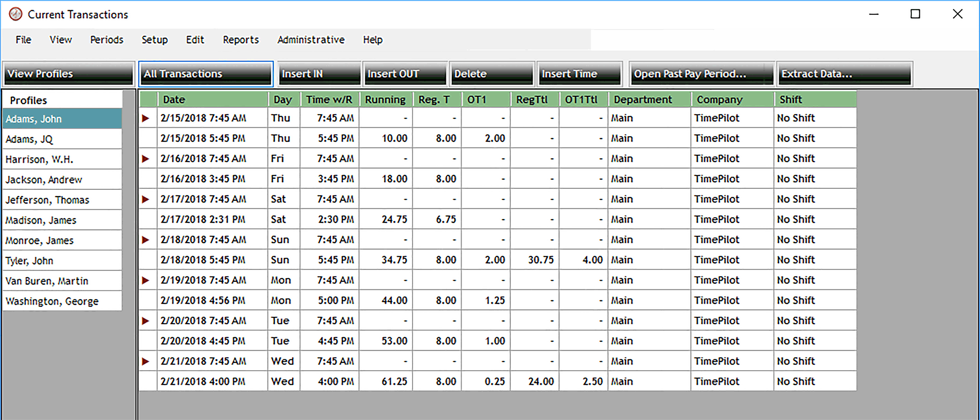Choose Van Buren, Martin from the Profiles list
980x420 pixels.
[x=62, y=281]
